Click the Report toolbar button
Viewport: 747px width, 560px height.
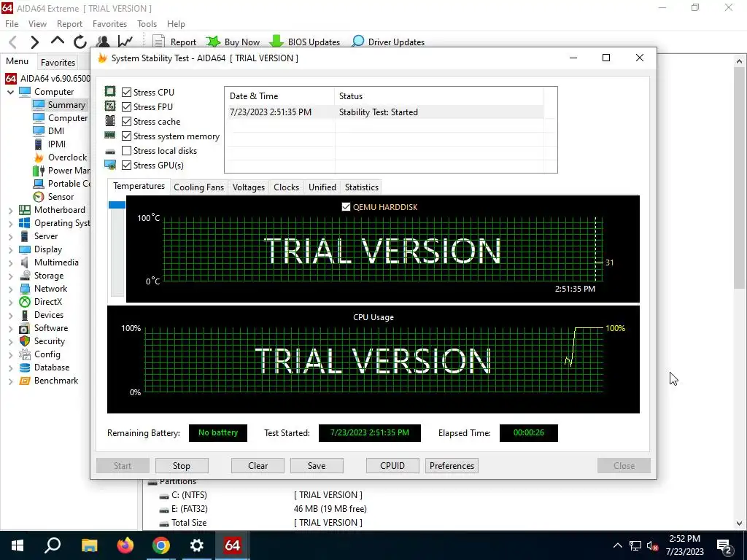[174, 42]
